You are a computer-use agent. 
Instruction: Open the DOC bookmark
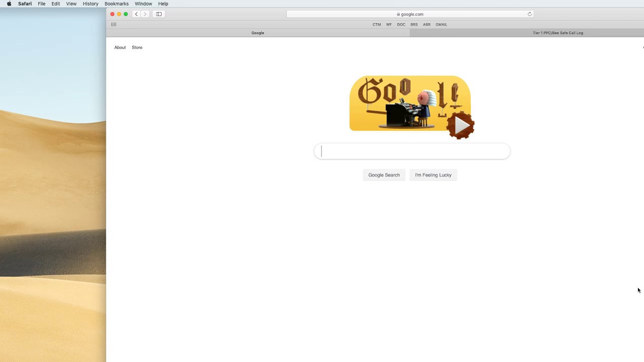(x=401, y=24)
